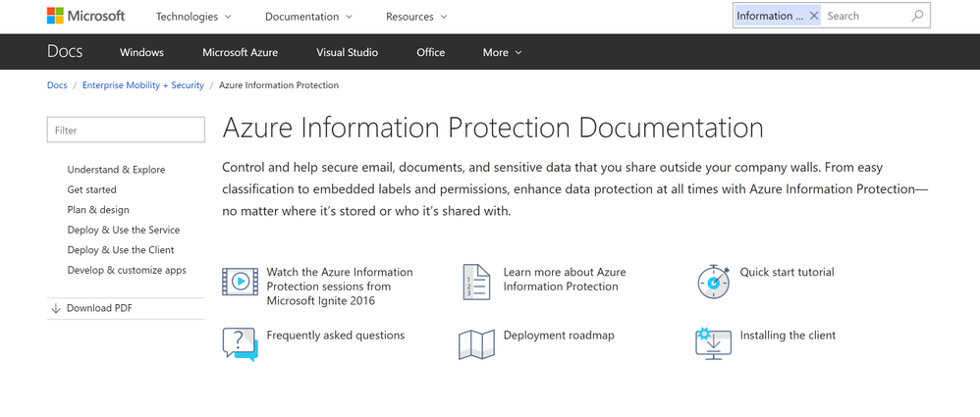Screen dimensions: 980x417
Task: Click the numbered list Learn more icon
Action: pos(476,282)
